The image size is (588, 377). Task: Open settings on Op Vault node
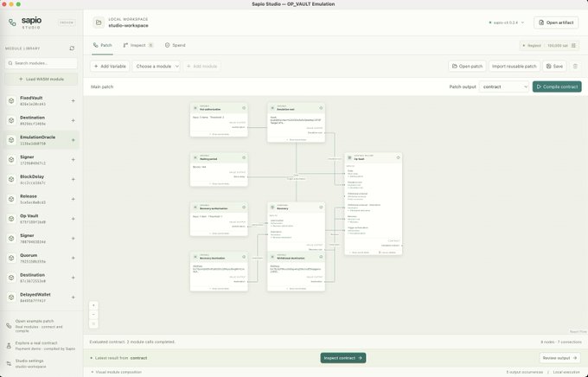399,157
